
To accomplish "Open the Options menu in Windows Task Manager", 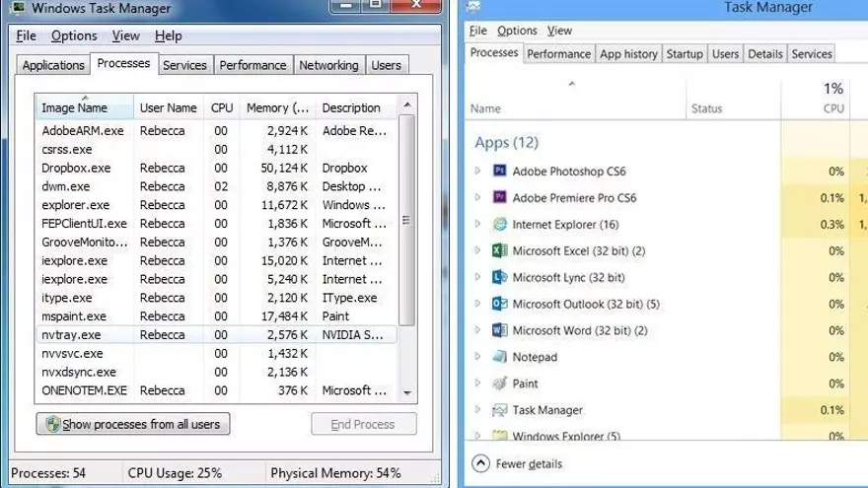I will (74, 35).
